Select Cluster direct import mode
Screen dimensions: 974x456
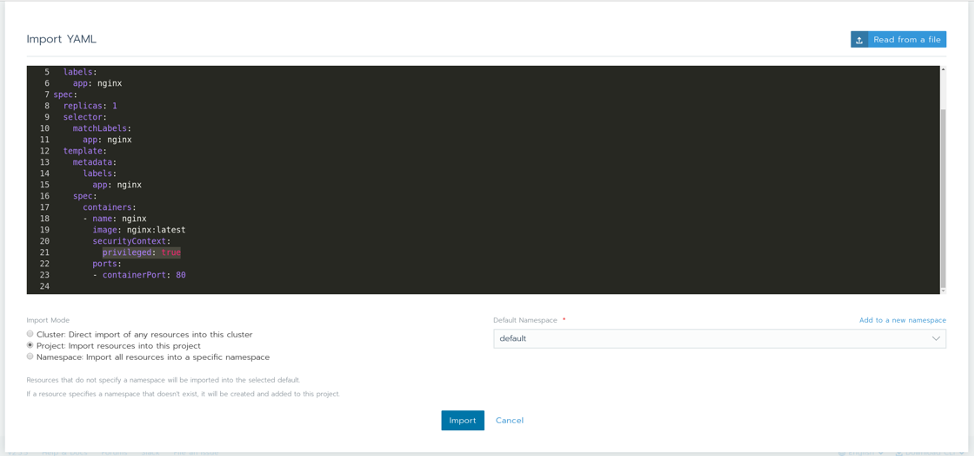pyautogui.click(x=30, y=334)
